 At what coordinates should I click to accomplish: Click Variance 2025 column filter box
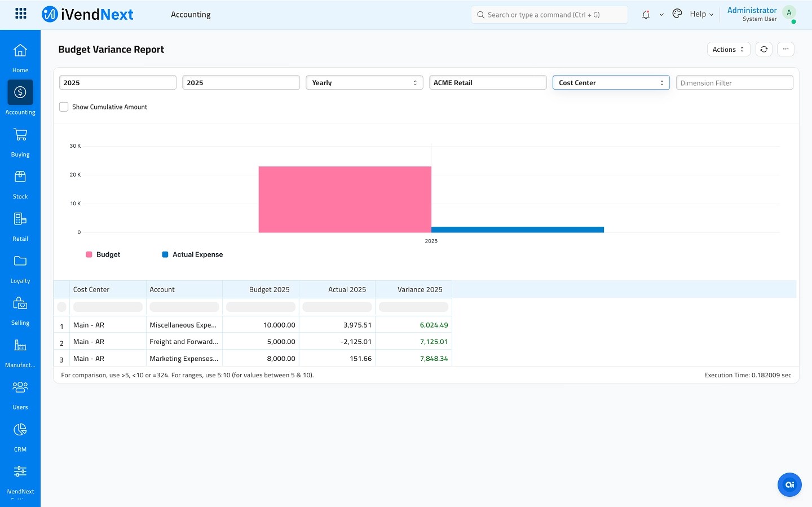click(x=413, y=307)
